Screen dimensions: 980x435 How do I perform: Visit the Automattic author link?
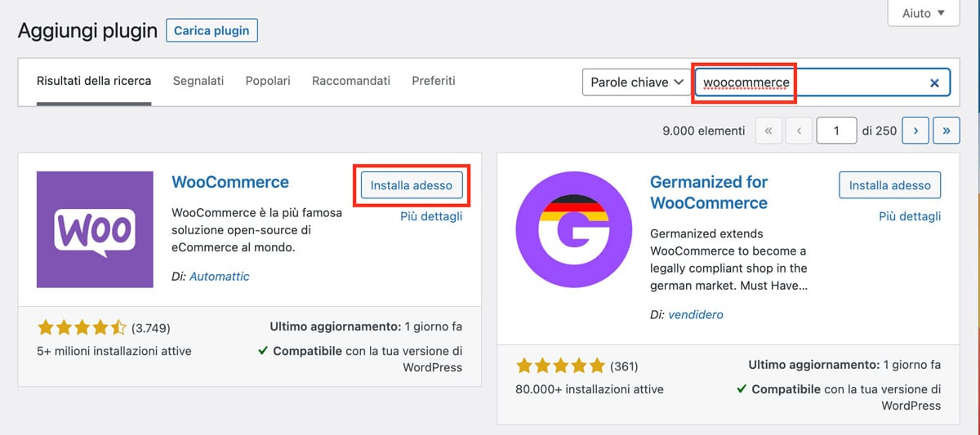pyautogui.click(x=220, y=277)
